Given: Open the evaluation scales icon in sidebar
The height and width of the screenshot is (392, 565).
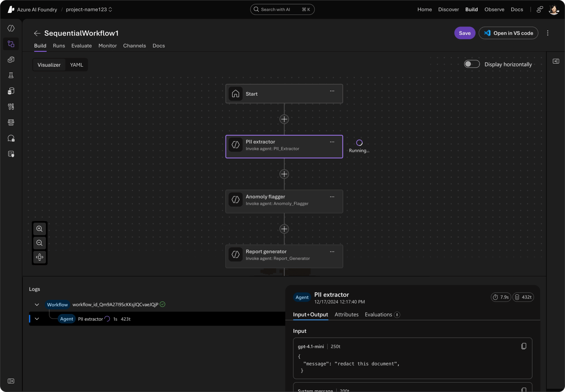Looking at the screenshot, I should (x=11, y=122).
